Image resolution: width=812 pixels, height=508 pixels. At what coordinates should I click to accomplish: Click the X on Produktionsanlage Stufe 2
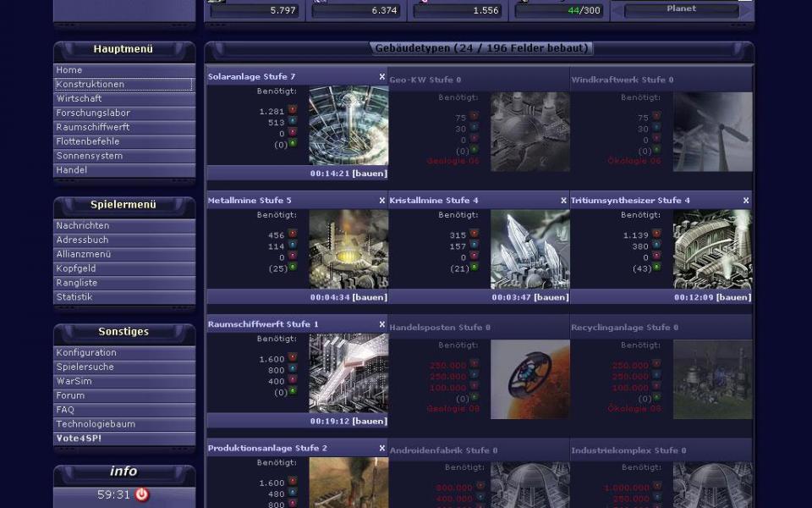[382, 449]
